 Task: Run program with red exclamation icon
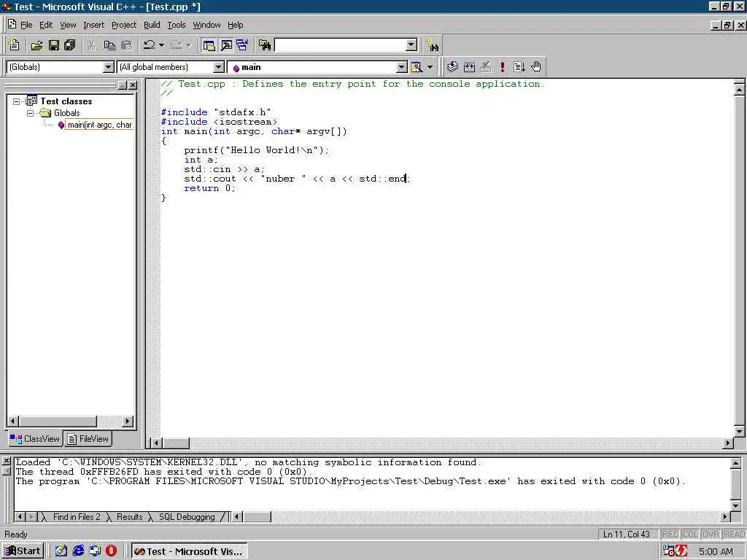click(x=503, y=67)
